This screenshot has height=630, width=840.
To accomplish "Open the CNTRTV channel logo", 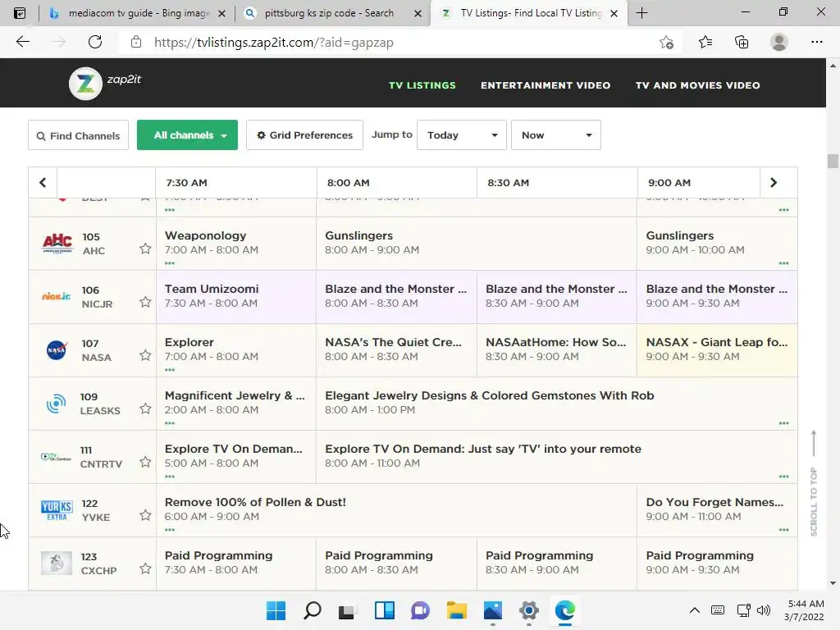I will coord(57,457).
